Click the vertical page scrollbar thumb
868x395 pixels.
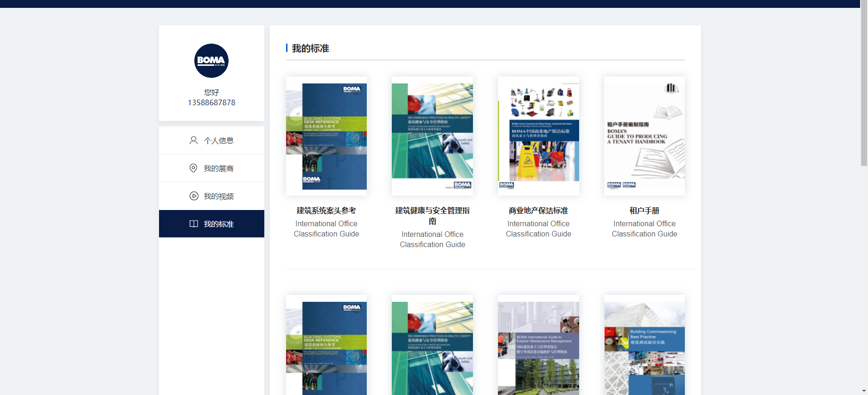pyautogui.click(x=864, y=83)
